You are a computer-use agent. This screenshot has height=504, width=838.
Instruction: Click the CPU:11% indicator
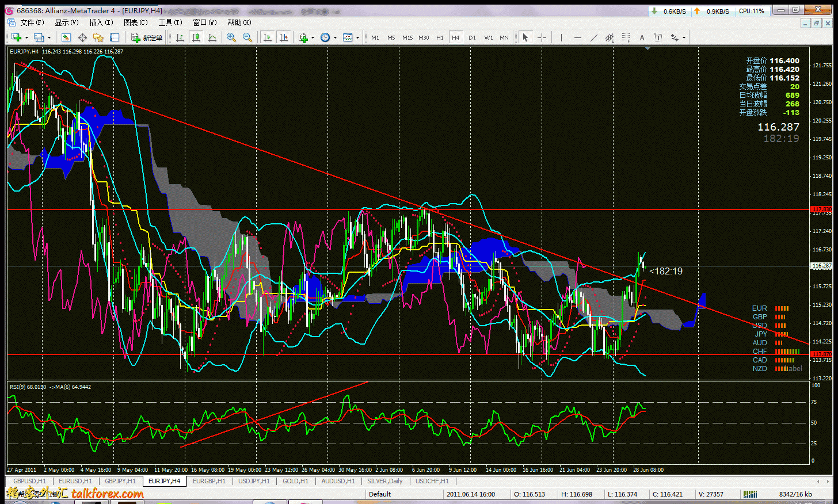pyautogui.click(x=752, y=11)
